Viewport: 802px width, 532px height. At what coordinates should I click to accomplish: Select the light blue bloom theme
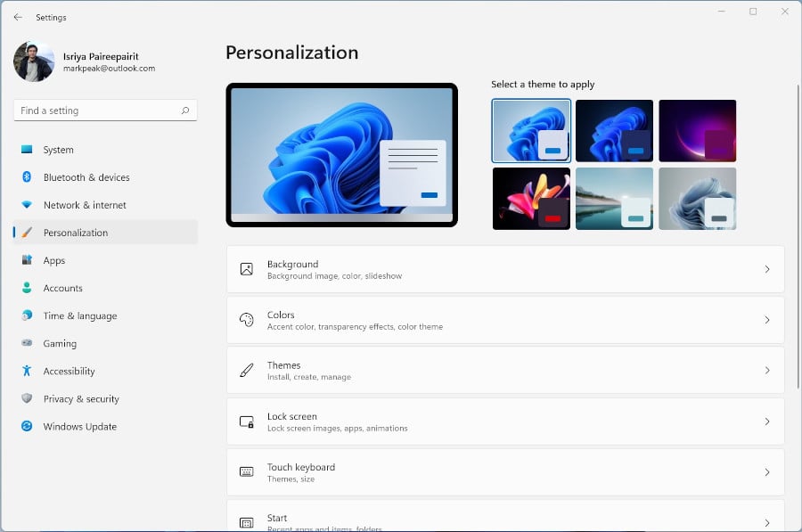[x=531, y=130]
